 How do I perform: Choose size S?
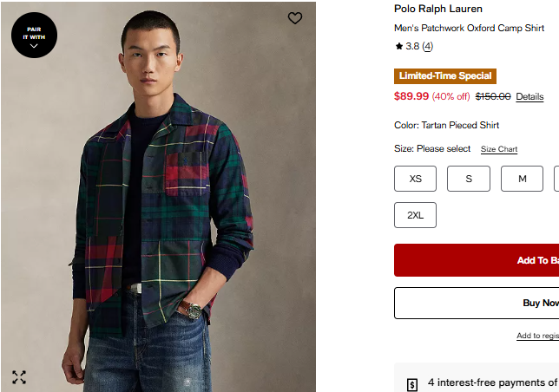[469, 179]
